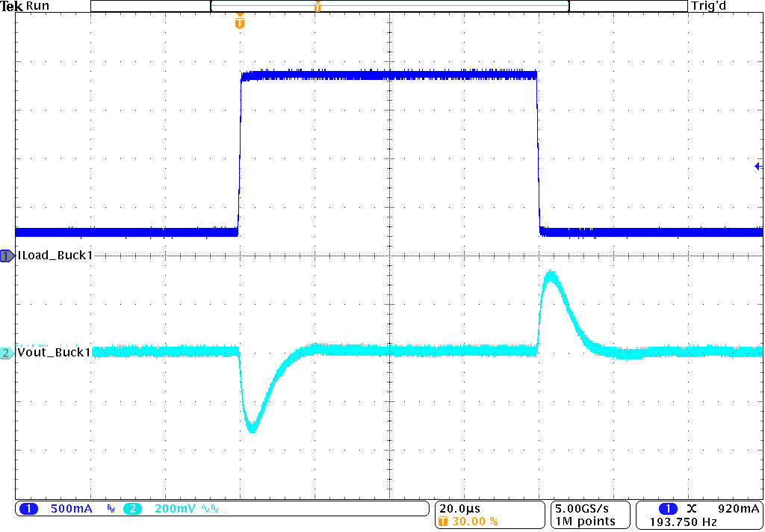Click the BW bandwidth limit icon for Channel 1
The width and height of the screenshot is (765, 532).
click(x=111, y=508)
